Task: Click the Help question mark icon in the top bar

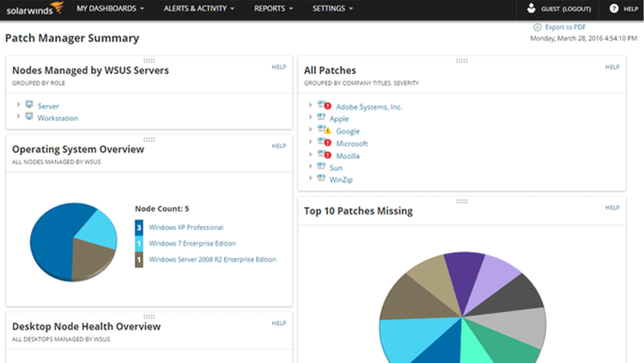Action: pyautogui.click(x=614, y=9)
